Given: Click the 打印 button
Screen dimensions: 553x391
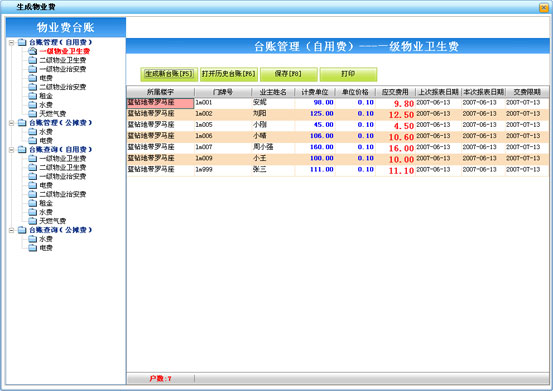Looking at the screenshot, I should (348, 74).
